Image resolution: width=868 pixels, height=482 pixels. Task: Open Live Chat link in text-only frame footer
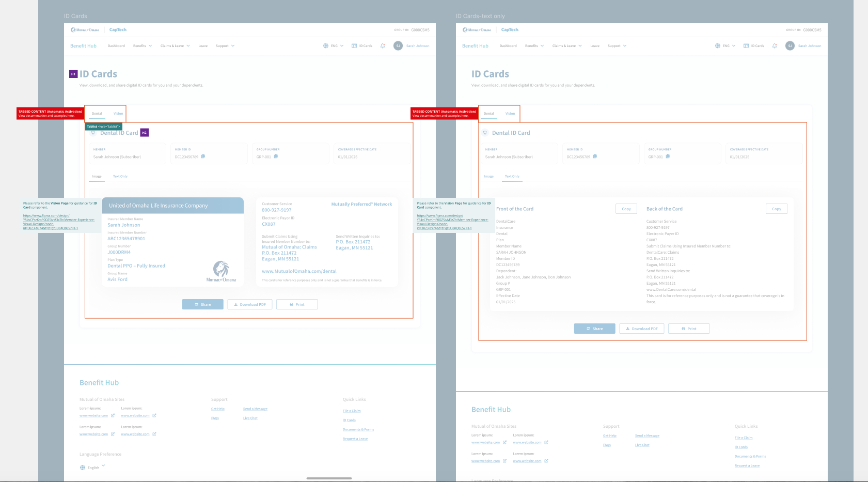click(x=642, y=445)
